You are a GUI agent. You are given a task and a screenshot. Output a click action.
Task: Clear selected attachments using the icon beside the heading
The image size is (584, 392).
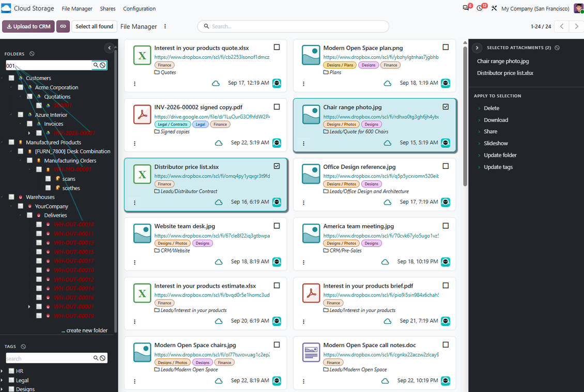click(557, 48)
